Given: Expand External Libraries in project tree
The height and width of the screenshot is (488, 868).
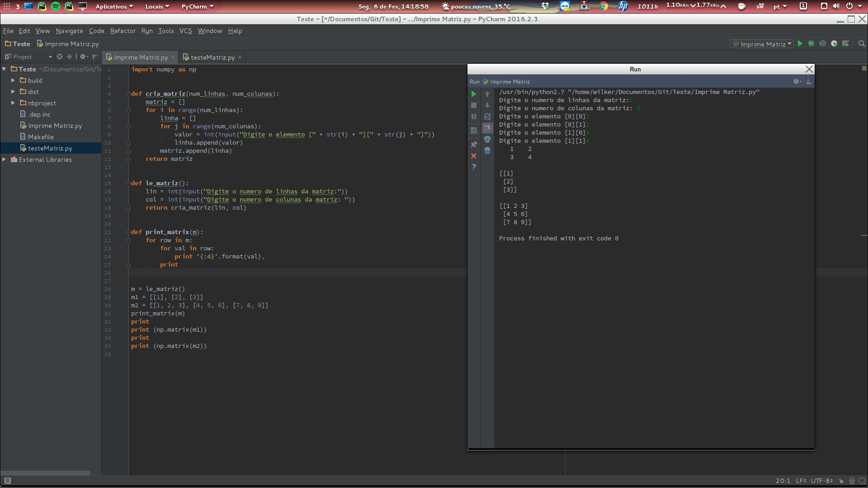Looking at the screenshot, I should pos(4,160).
